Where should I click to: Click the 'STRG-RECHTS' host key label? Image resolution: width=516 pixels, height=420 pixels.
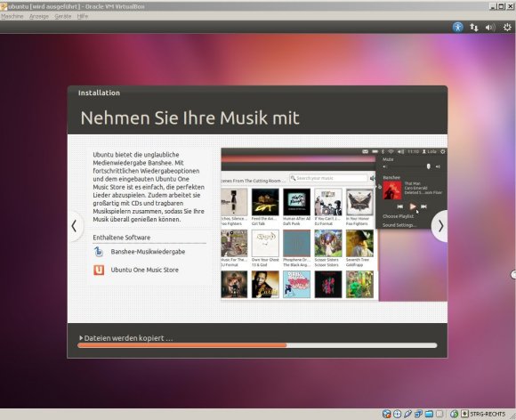click(488, 414)
